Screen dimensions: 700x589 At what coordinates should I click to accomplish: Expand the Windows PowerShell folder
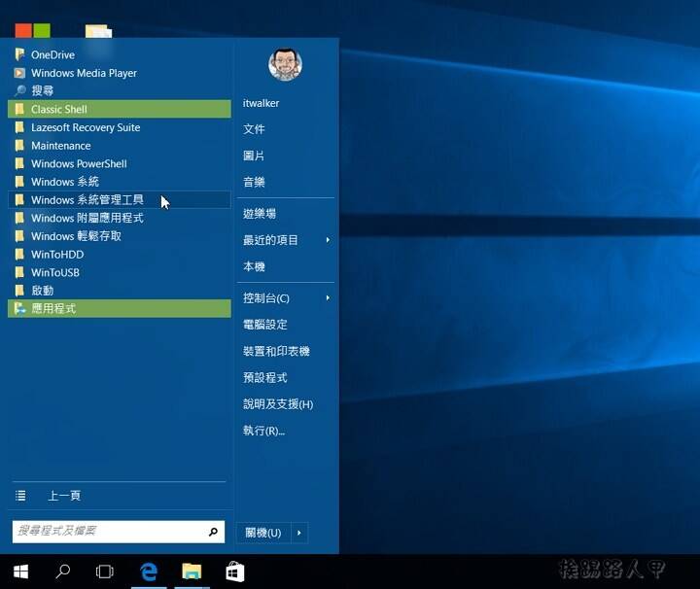tap(120, 163)
